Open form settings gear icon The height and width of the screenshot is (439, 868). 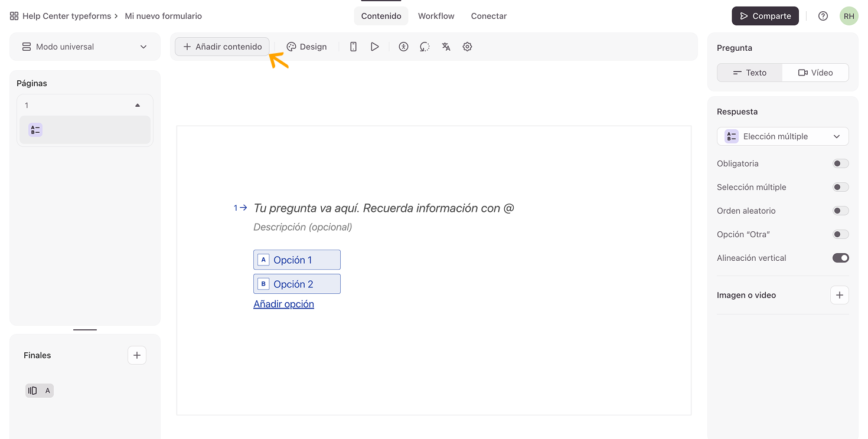click(x=467, y=47)
